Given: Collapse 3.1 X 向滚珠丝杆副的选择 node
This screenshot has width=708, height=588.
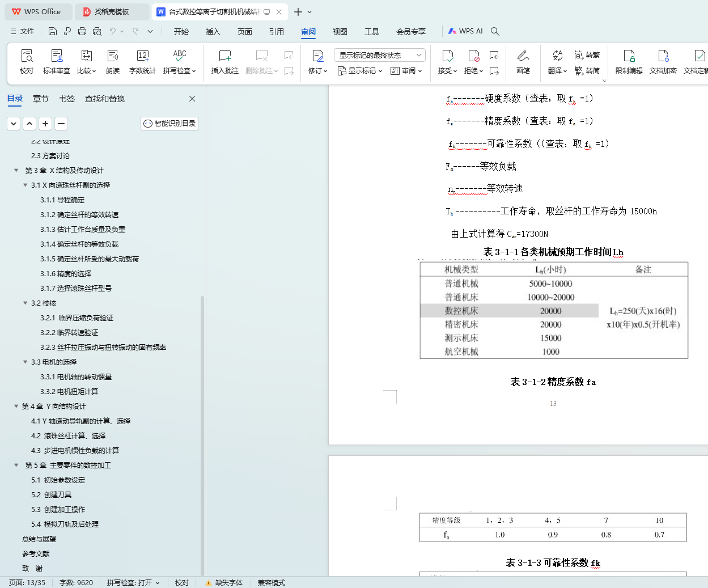Looking at the screenshot, I should [x=26, y=185].
